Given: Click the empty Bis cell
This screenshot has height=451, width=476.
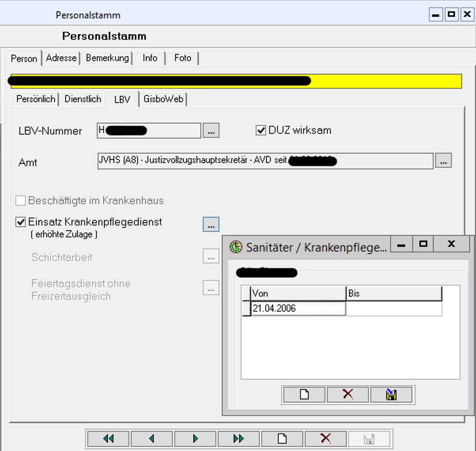Looking at the screenshot, I should (394, 308).
